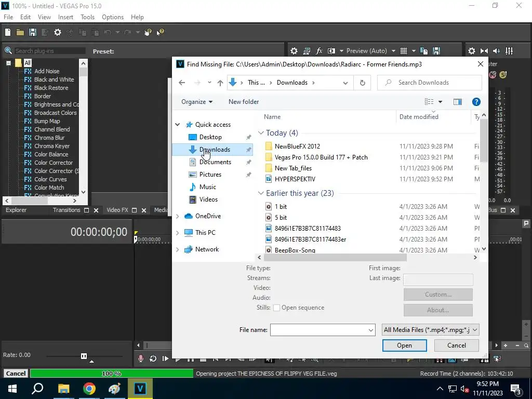Collapse the Today (4) group
The height and width of the screenshot is (399, 532).
261,133
